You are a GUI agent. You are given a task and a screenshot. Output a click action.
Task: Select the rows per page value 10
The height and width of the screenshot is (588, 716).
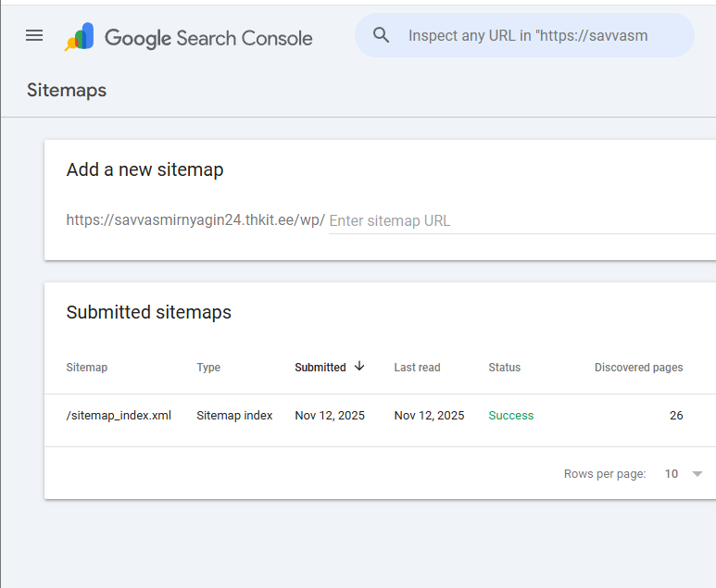coord(672,474)
